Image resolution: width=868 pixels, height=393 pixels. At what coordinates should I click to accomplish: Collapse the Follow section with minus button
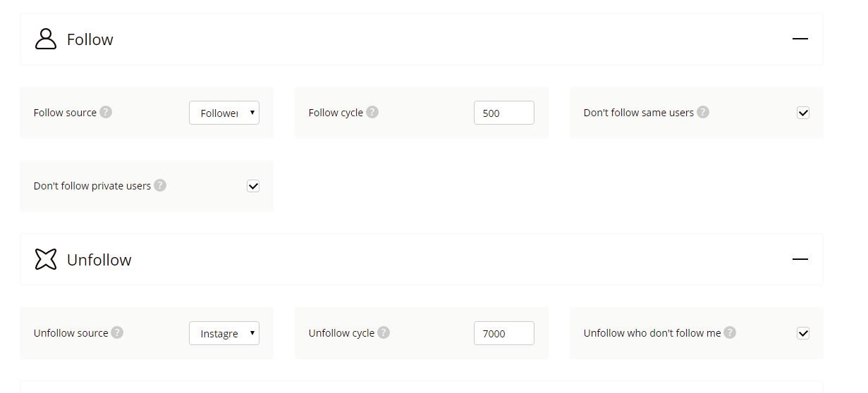coord(800,39)
